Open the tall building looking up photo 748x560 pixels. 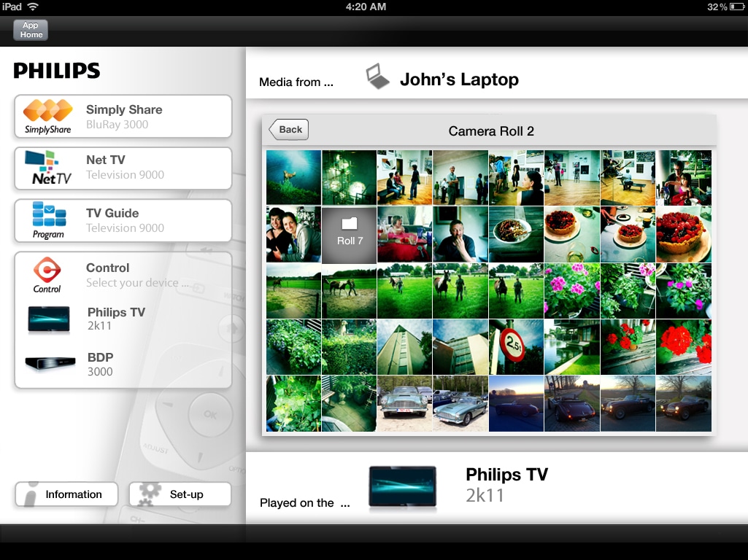pos(404,347)
